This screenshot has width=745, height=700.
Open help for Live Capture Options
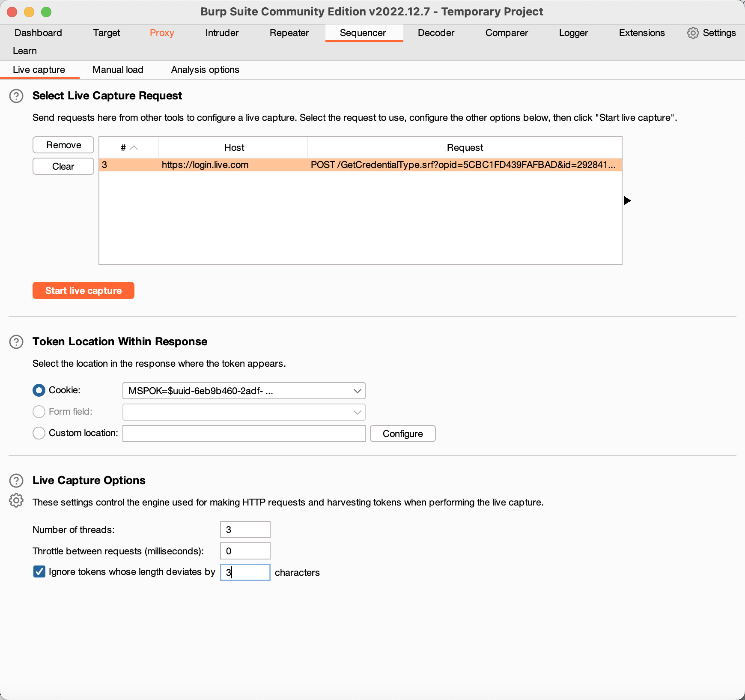pyautogui.click(x=16, y=481)
